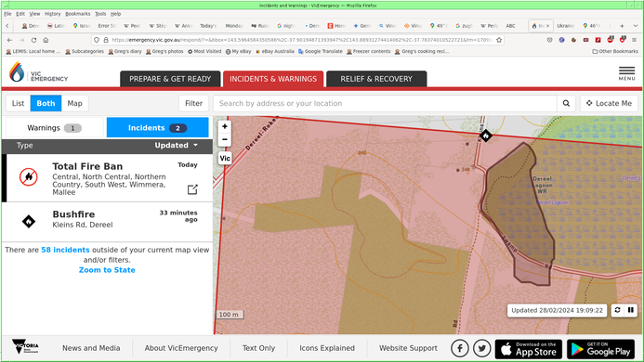This screenshot has height=362, width=644.
Task: Open Icons Explained footer link
Action: [x=327, y=348]
